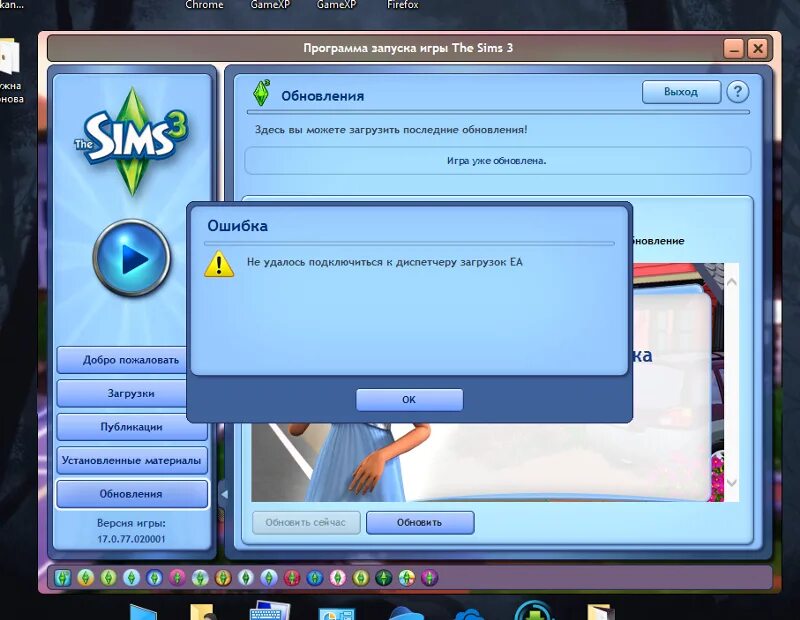Screen dimensions: 800x620
Task: Select the dark green plumbob pack icon
Action: click(x=384, y=578)
